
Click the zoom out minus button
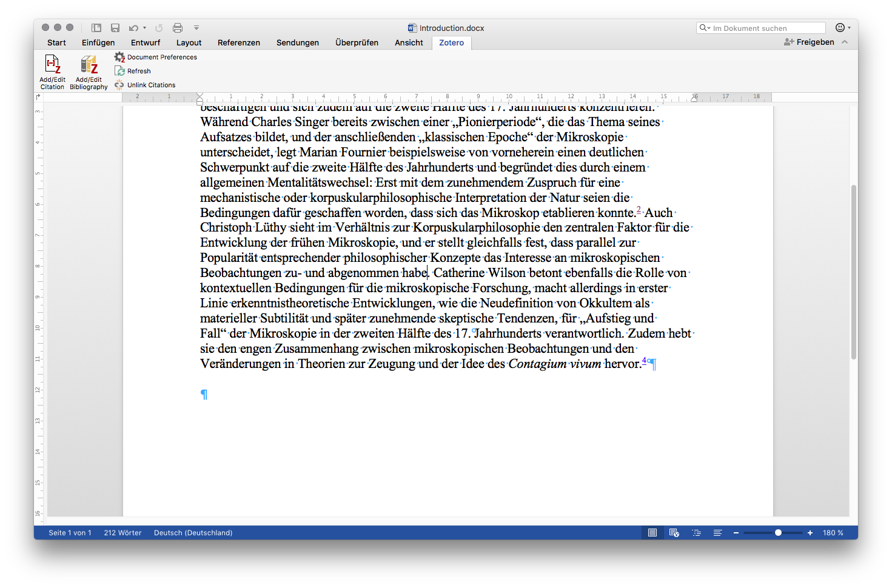(x=736, y=533)
